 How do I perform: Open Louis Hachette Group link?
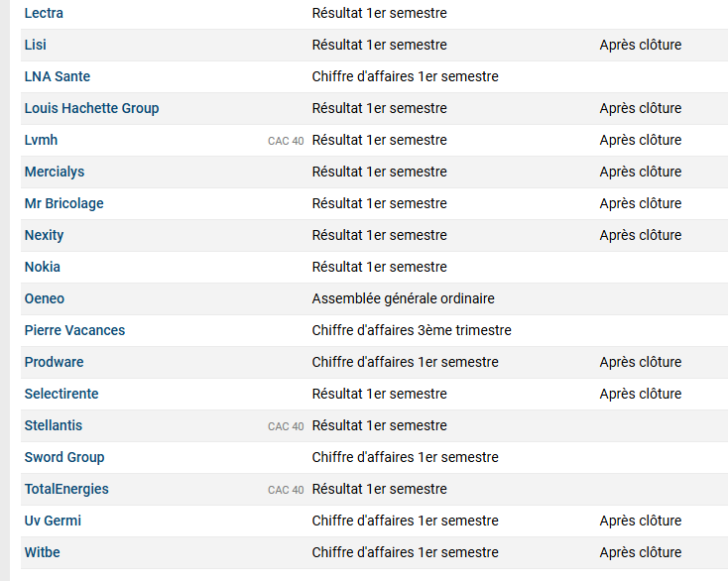pos(91,108)
